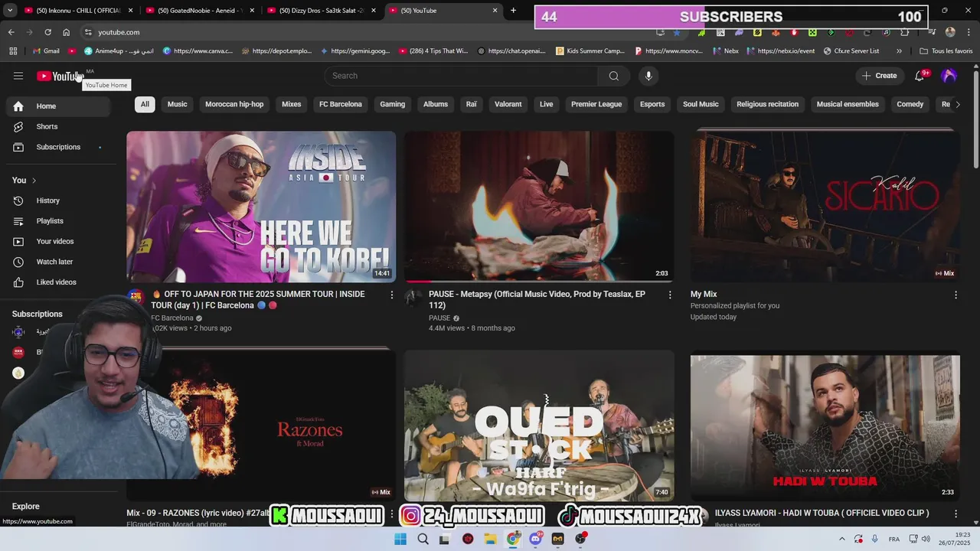Select the Music category chip
Image resolution: width=980 pixels, height=551 pixels.
pyautogui.click(x=177, y=104)
